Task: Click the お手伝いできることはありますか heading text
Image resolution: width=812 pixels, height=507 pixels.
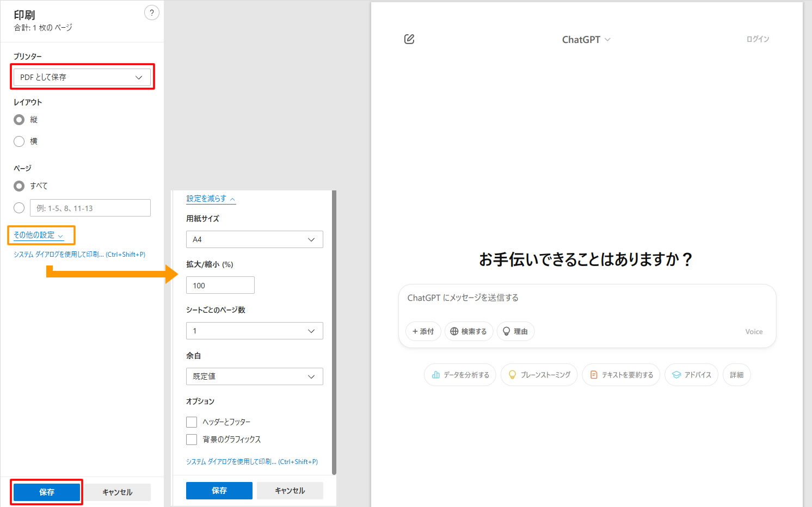Action: [586, 259]
